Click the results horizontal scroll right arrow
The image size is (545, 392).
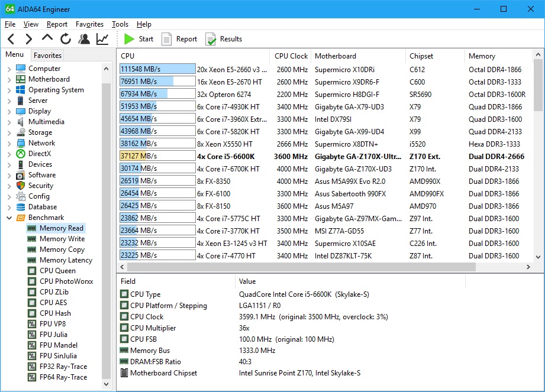pyautogui.click(x=528, y=267)
